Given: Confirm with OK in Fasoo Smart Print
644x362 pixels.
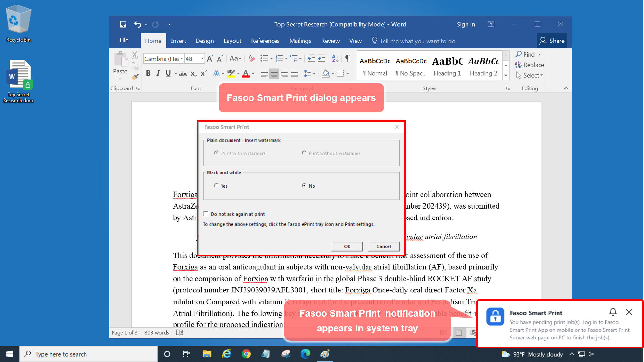Looking at the screenshot, I should pyautogui.click(x=347, y=246).
